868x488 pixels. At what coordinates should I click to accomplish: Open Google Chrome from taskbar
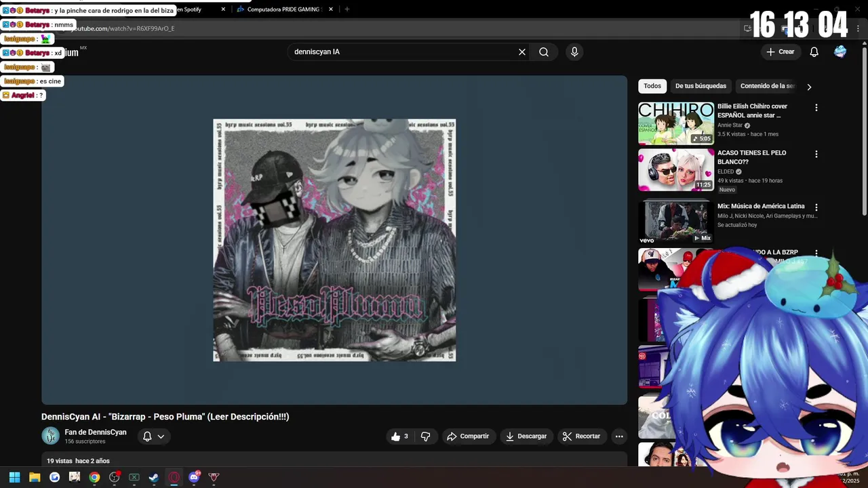coord(94,477)
